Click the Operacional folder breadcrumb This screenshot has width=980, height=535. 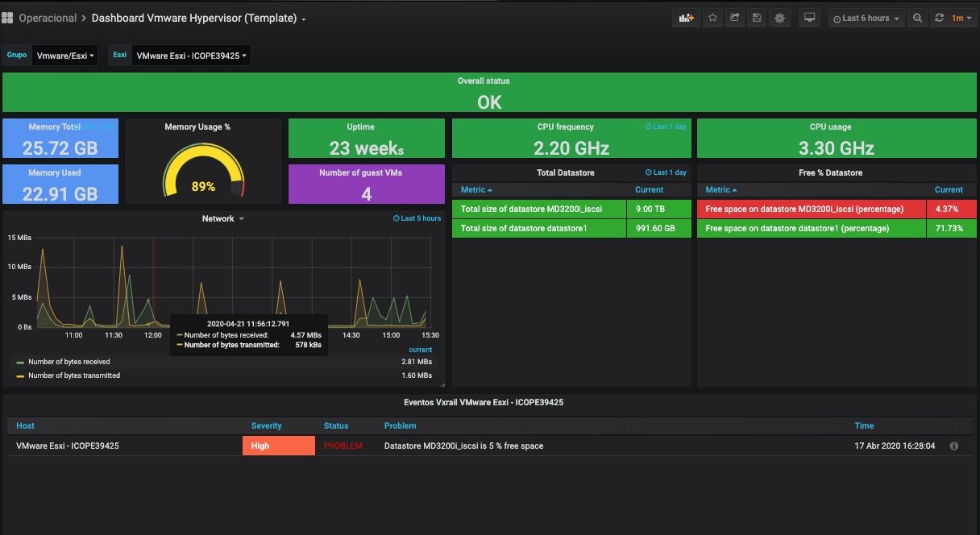(48, 18)
